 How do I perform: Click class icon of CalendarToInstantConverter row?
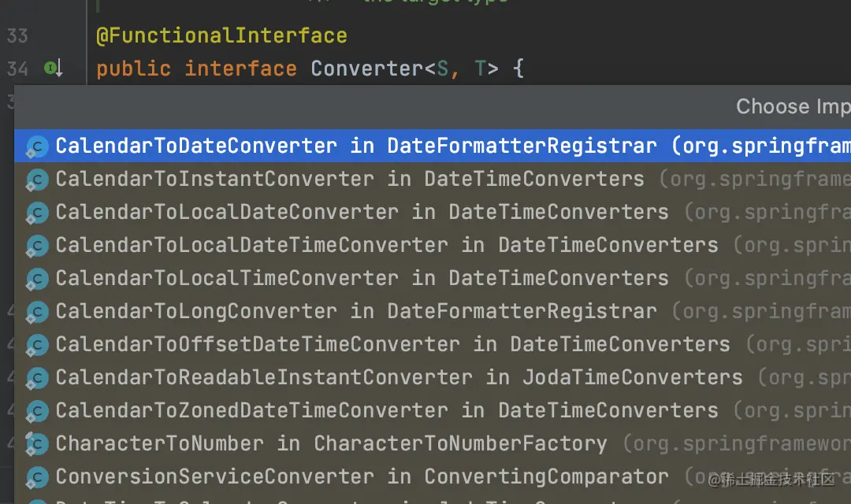click(x=37, y=180)
